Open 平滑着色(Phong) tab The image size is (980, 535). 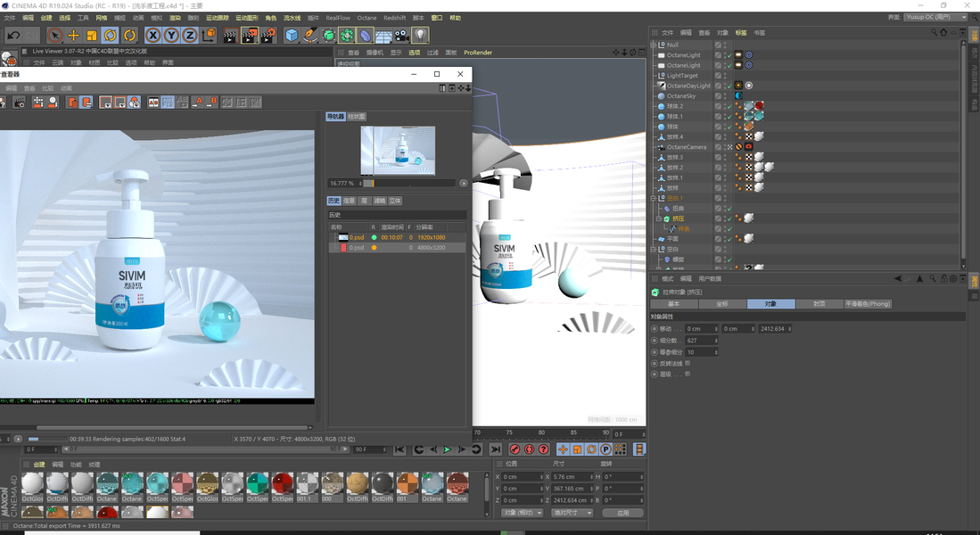pos(869,304)
